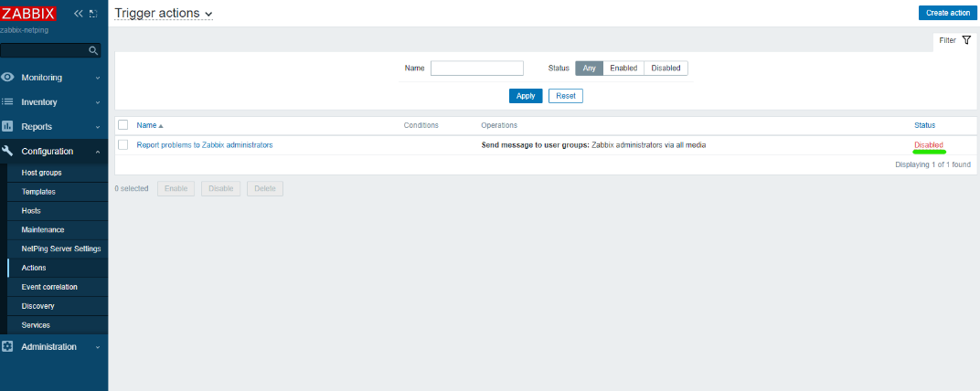The height and width of the screenshot is (391, 980).
Task: Click the sidebar hide icon next to collapse arrows
Action: point(93,14)
